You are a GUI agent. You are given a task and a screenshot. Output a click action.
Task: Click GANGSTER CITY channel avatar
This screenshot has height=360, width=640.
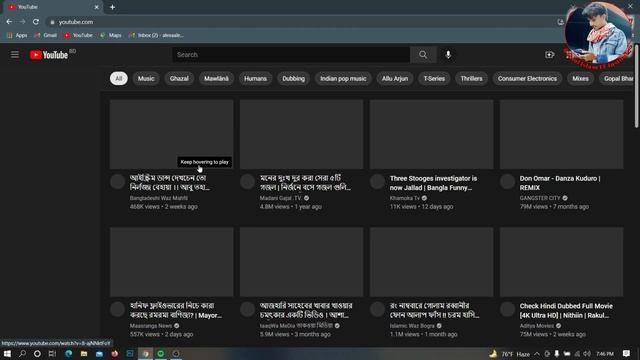(507, 182)
